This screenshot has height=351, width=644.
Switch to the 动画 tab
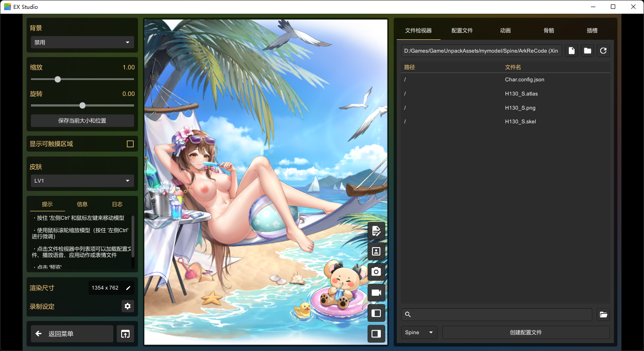click(506, 31)
